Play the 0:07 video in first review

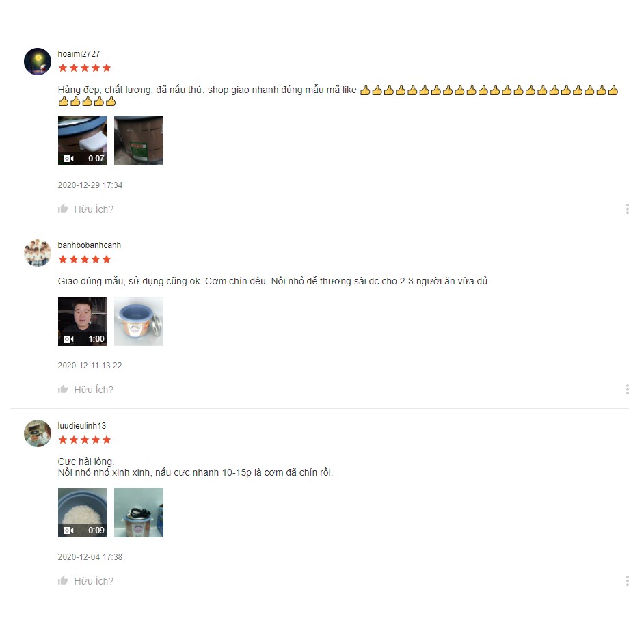[83, 140]
